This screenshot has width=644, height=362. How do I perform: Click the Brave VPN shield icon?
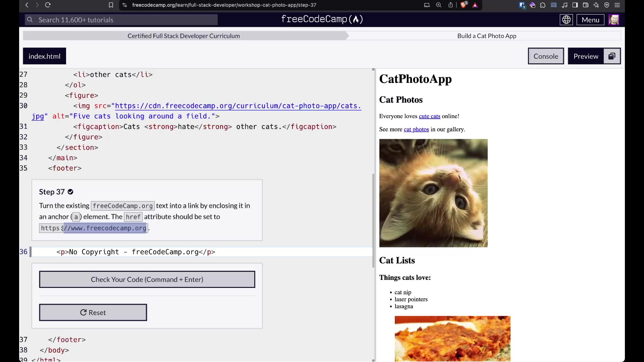click(607, 5)
